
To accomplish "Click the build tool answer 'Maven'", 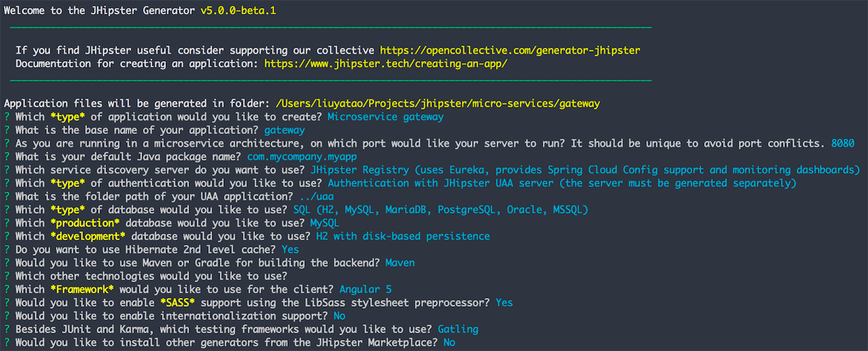I will point(400,263).
